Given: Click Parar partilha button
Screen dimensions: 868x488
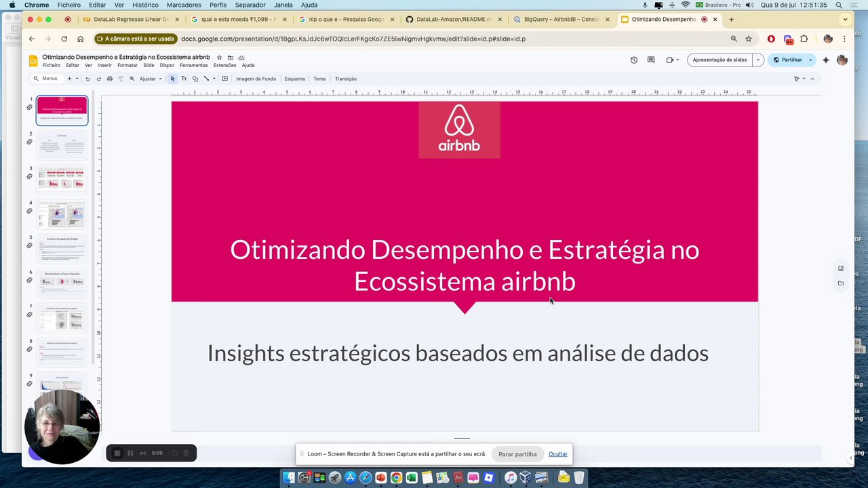Looking at the screenshot, I should click(517, 454).
